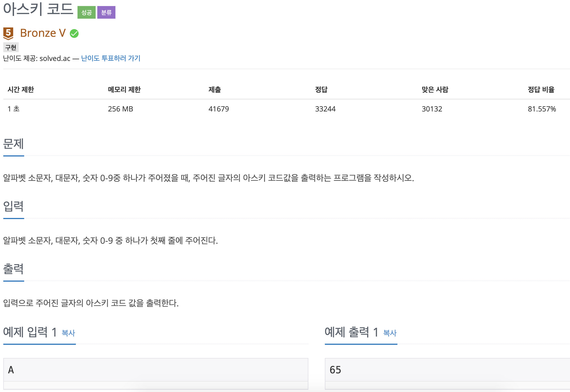Click the 예제 입력 1 heading
The image size is (570, 392).
[x=30, y=332]
